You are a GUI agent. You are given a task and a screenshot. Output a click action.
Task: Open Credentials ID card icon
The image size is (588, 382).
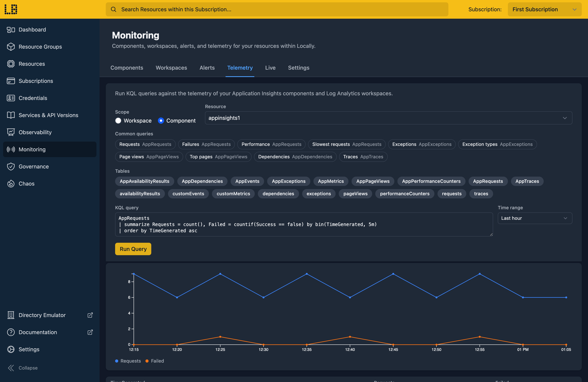(11, 98)
